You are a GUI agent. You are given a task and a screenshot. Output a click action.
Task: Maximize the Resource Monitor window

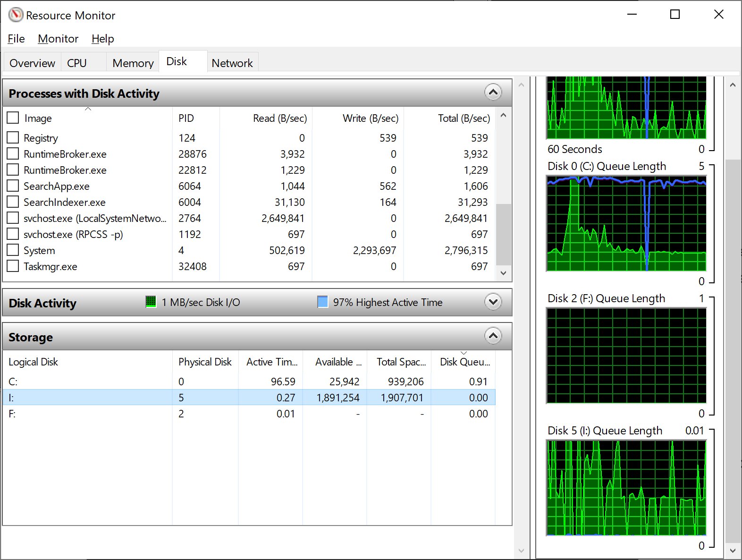pos(675,15)
